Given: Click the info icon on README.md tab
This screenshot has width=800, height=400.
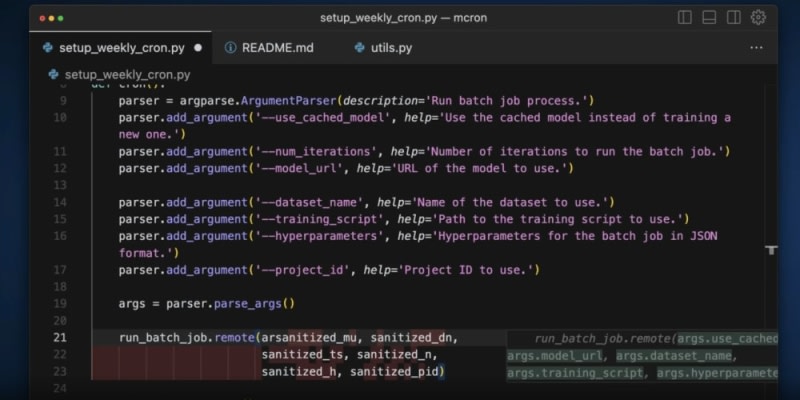Looking at the screenshot, I should [230, 47].
